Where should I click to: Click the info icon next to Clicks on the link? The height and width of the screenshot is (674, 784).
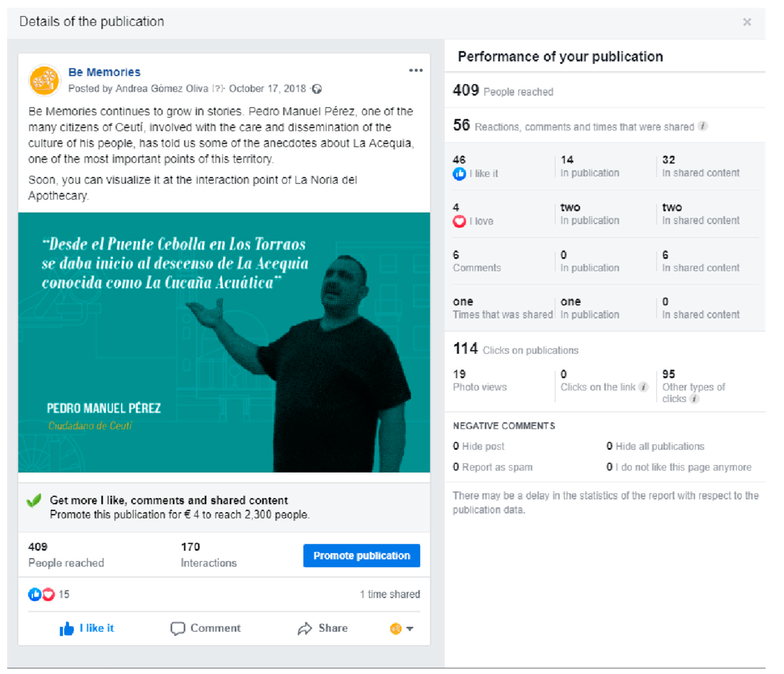(644, 387)
